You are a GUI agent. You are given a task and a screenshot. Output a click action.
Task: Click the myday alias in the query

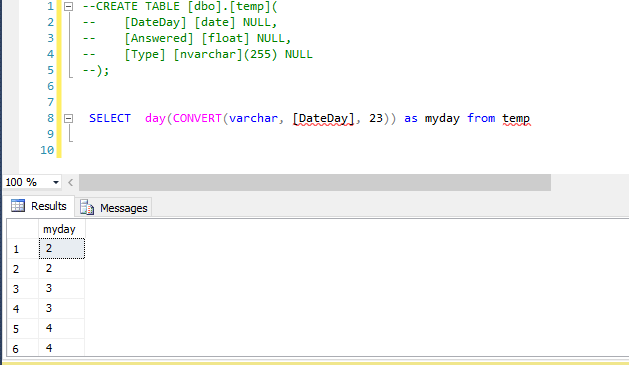pos(442,119)
